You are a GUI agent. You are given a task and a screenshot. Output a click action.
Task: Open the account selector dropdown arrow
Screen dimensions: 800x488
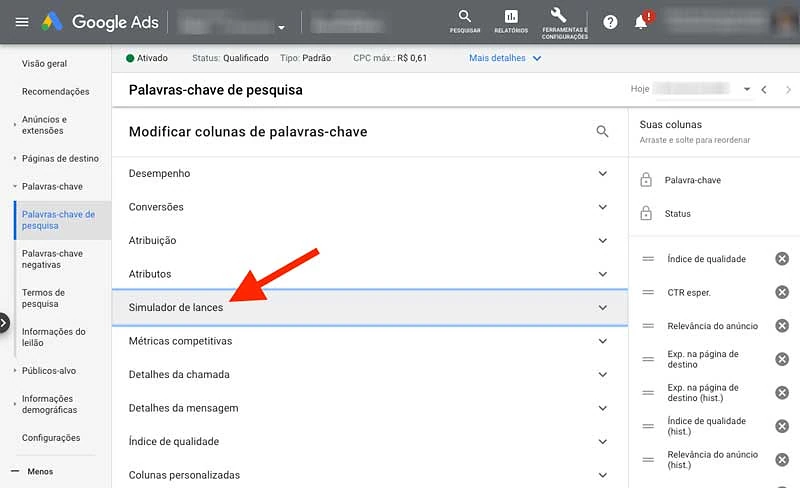point(281,28)
